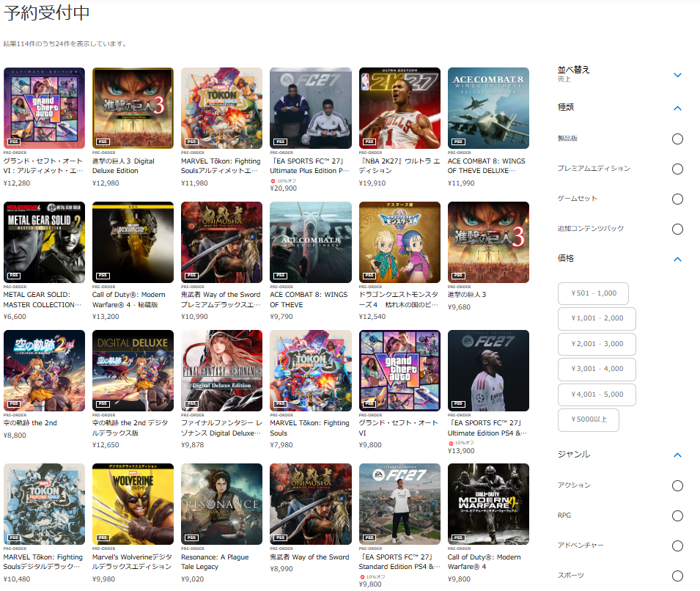
Task: Click the ¥19,910 price of NBA 2K27
Action: tap(372, 183)
